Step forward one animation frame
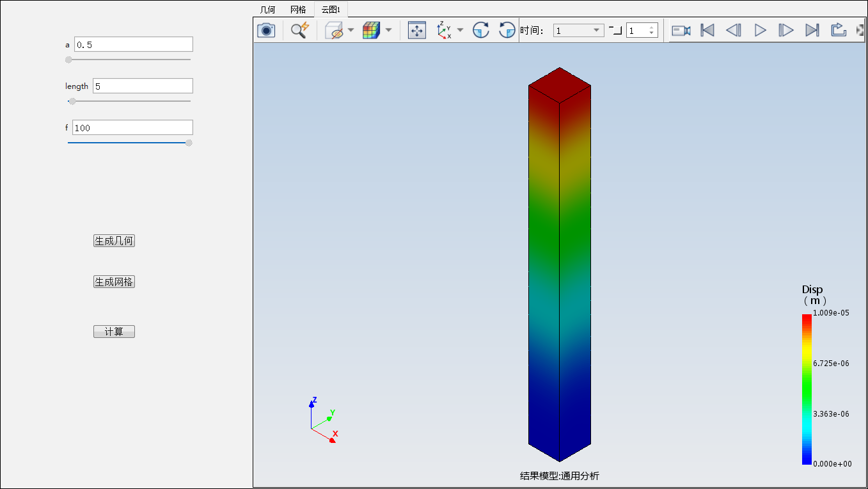868x489 pixels. click(x=785, y=30)
